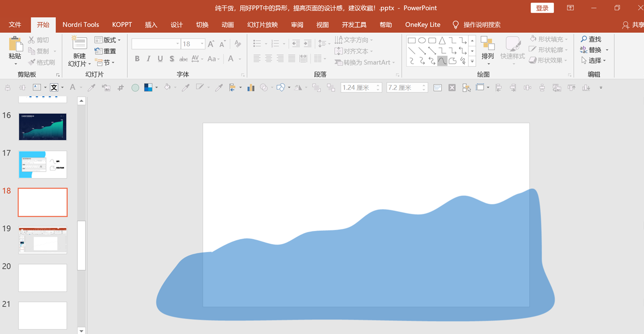
Task: Click Shape Effects (形状效果) button
Action: (x=549, y=60)
